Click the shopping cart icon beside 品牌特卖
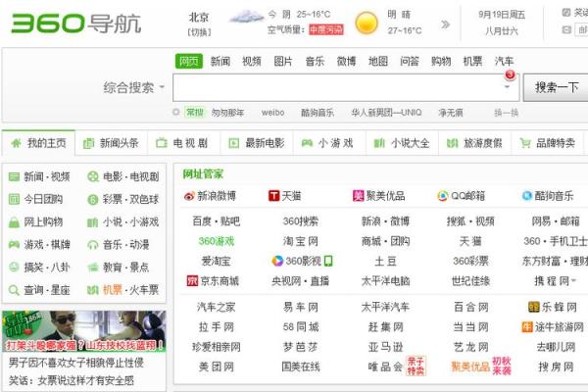The height and width of the screenshot is (392, 588). pyautogui.click(x=525, y=143)
